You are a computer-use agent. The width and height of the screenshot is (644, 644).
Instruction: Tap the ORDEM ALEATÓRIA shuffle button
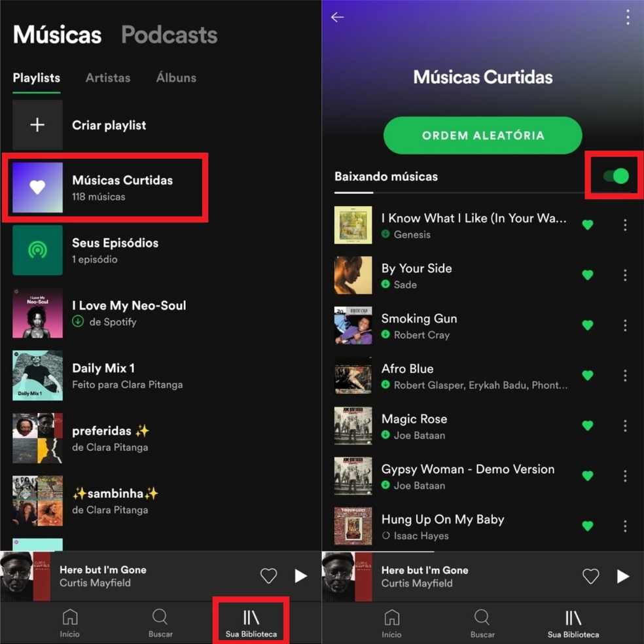[x=482, y=135]
